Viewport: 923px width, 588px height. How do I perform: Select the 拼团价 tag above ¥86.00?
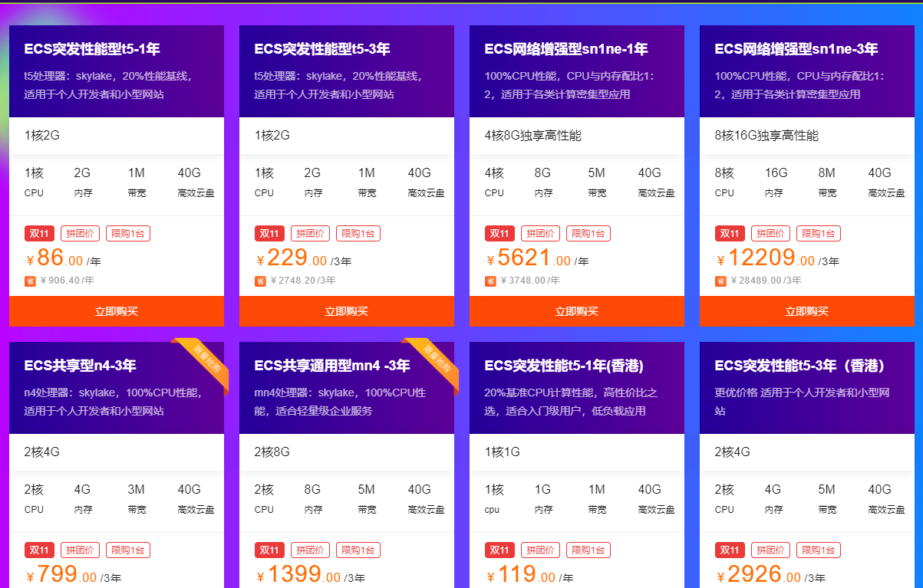tap(81, 234)
